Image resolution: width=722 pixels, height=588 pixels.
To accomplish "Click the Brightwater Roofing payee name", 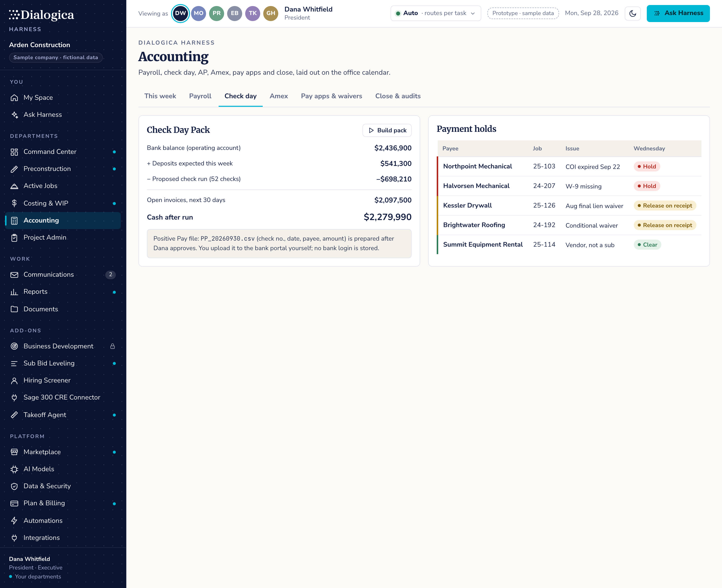I will tap(474, 225).
